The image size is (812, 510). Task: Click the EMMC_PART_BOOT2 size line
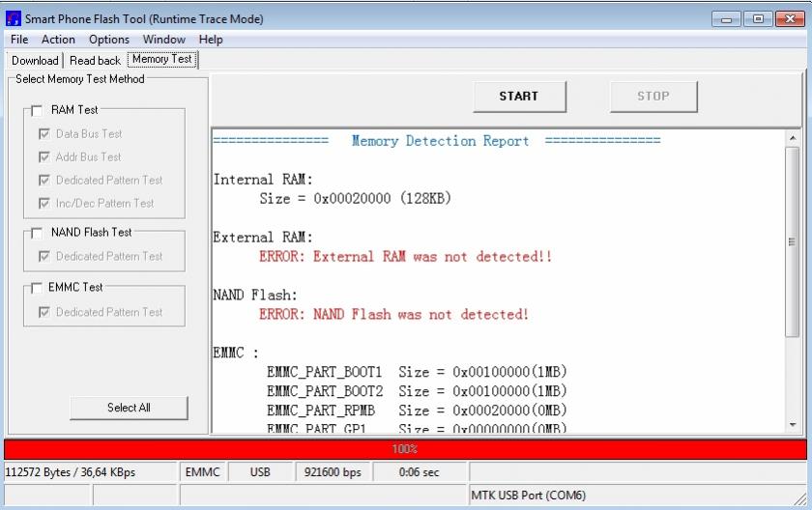coord(417,391)
